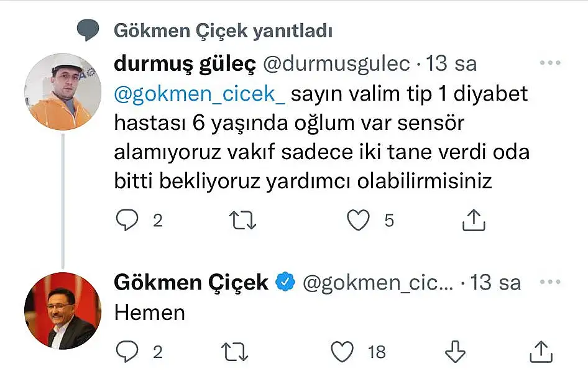Like Gökmen Çiçek's "Hemen" reply
588x384 pixels.
[x=342, y=352]
